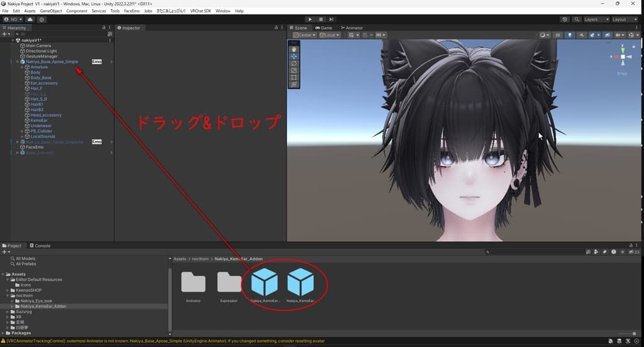Select the Hand view tool

click(x=294, y=49)
